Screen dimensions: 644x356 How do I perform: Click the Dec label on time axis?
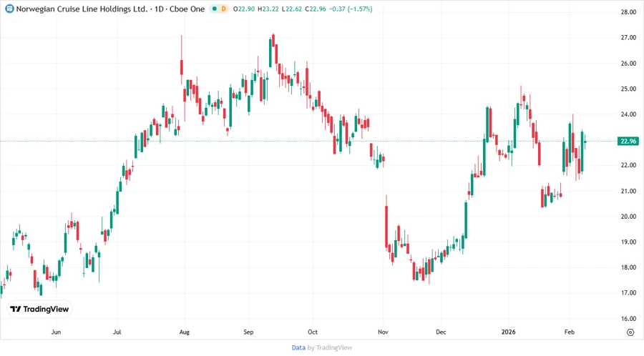pos(441,332)
